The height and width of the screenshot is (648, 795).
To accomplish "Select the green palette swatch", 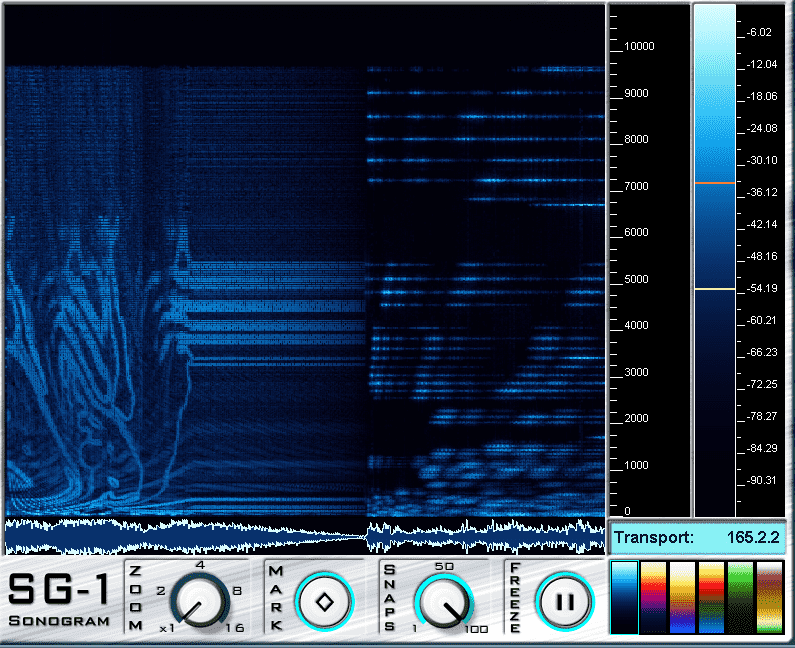I will [x=740, y=597].
